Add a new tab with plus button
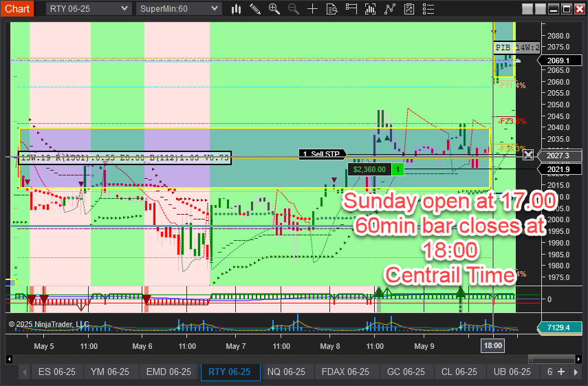 561,372
